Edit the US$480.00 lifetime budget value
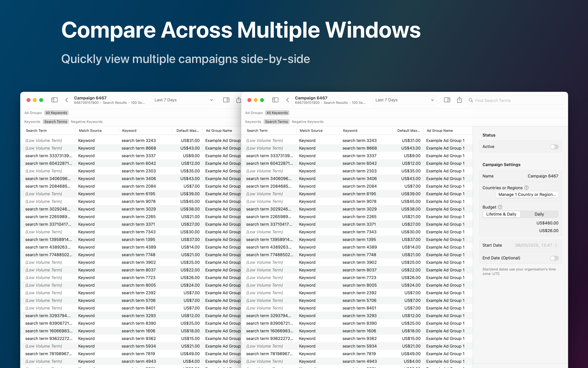This screenshot has width=588, height=368. click(x=547, y=223)
